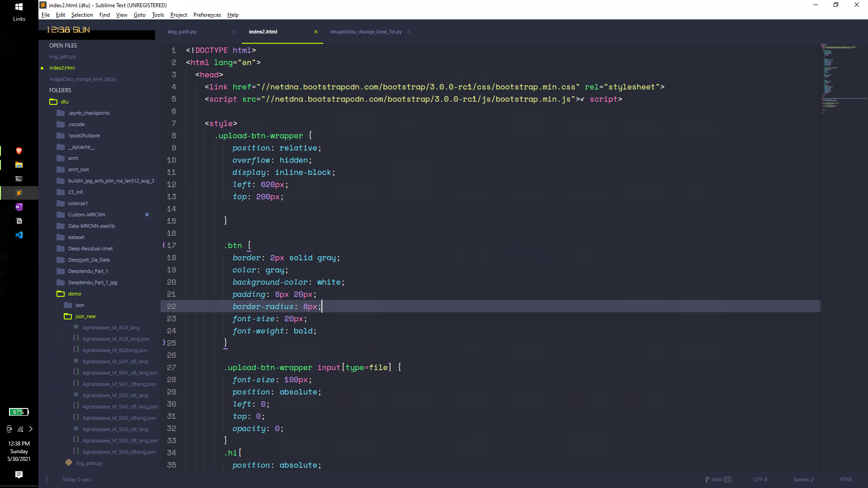The height and width of the screenshot is (488, 868).
Task: Change syntax via HTML status item
Action: pos(846,479)
